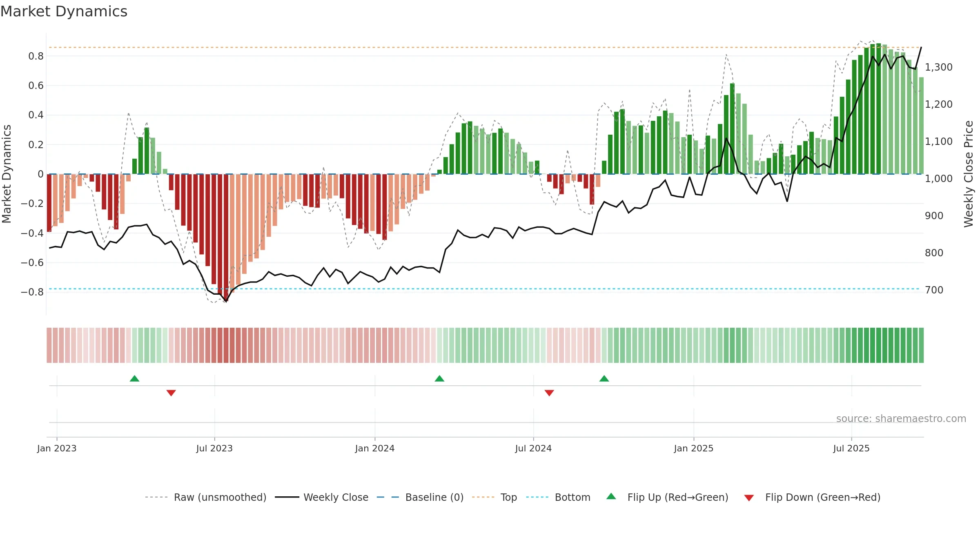980x551 pixels.
Task: Click the Jul 2025 x-axis label
Action: click(851, 448)
